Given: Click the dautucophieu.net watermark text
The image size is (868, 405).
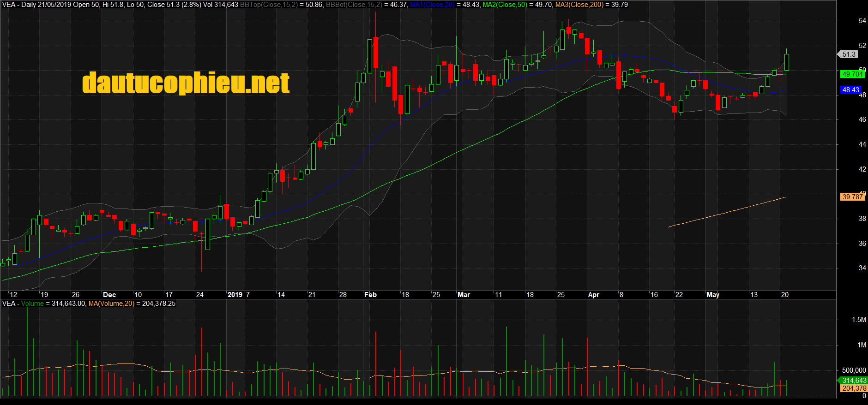Looking at the screenshot, I should 186,83.
